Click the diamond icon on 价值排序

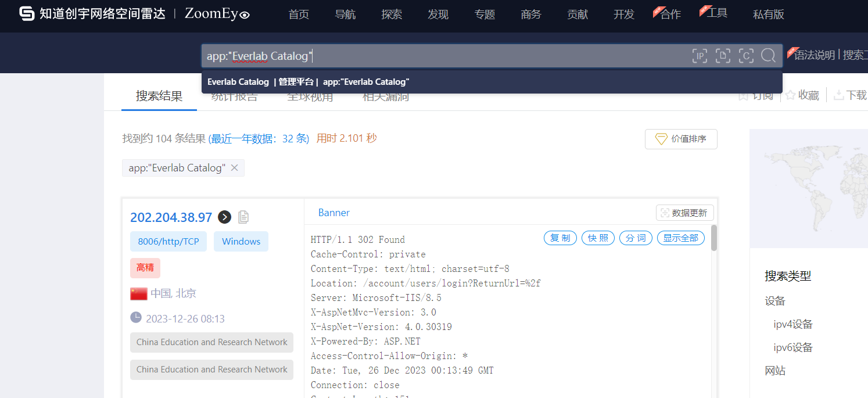pyautogui.click(x=661, y=139)
